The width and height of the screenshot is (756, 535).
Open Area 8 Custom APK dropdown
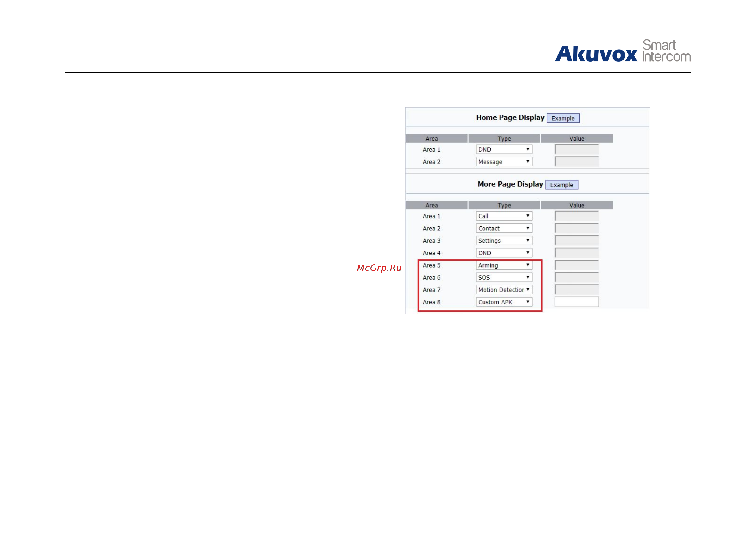coord(504,302)
